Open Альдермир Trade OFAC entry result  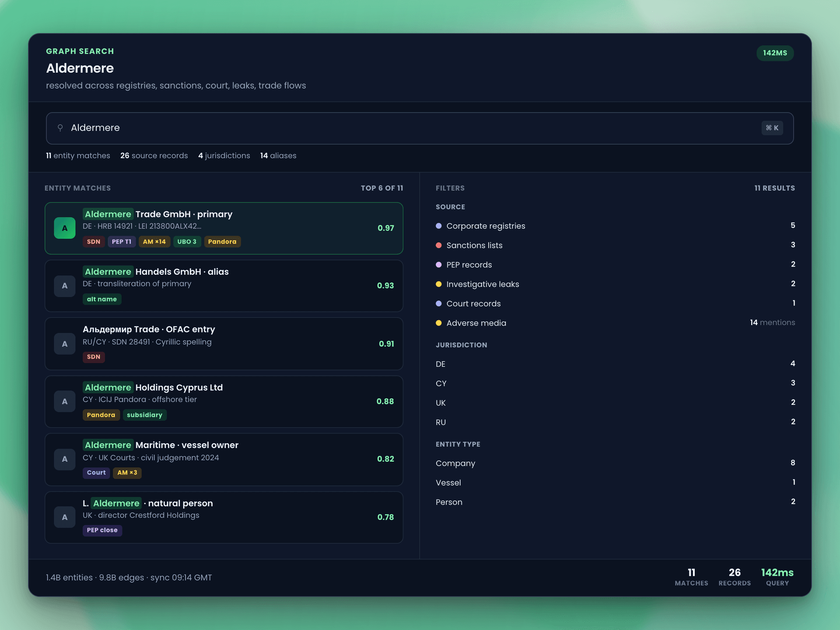tap(224, 344)
